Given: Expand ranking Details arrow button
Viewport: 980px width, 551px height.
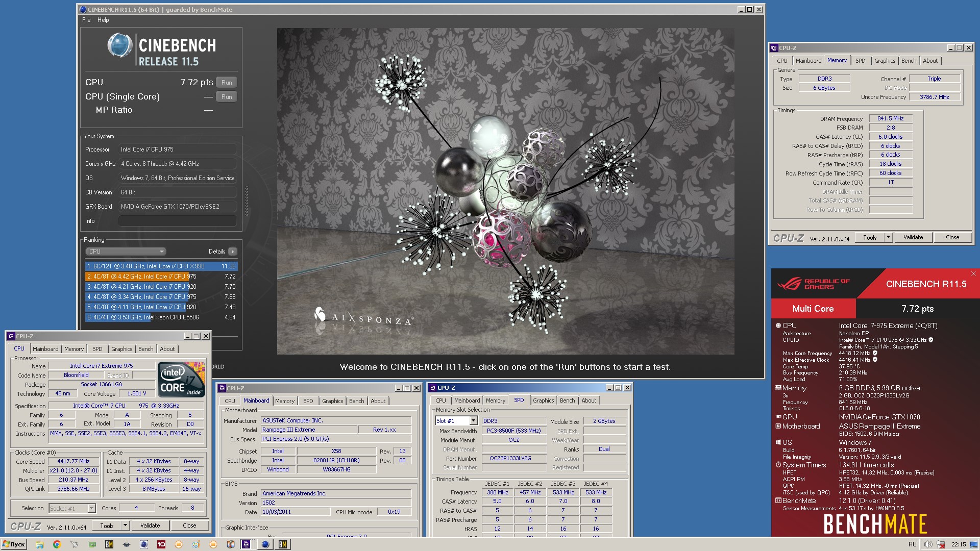Looking at the screenshot, I should click(x=232, y=252).
